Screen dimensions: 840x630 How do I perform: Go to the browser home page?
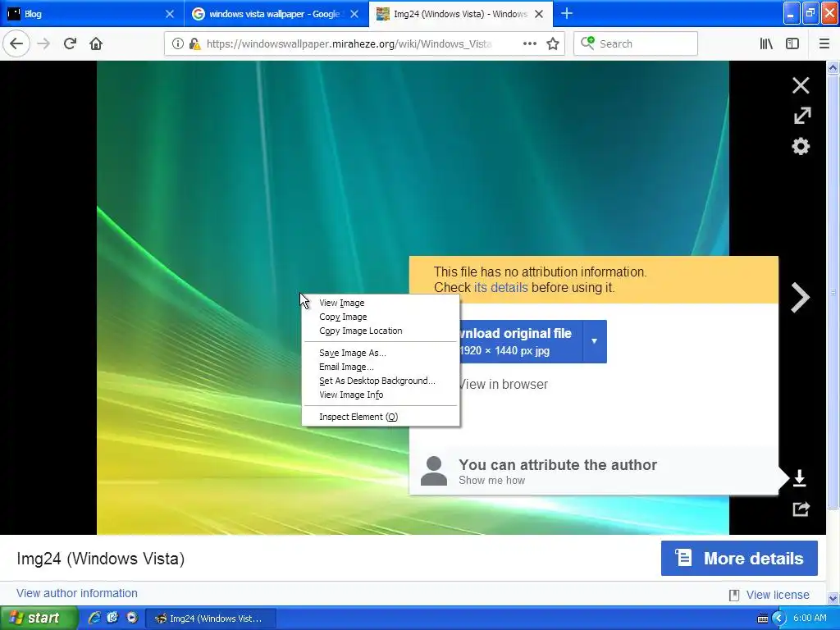96,43
